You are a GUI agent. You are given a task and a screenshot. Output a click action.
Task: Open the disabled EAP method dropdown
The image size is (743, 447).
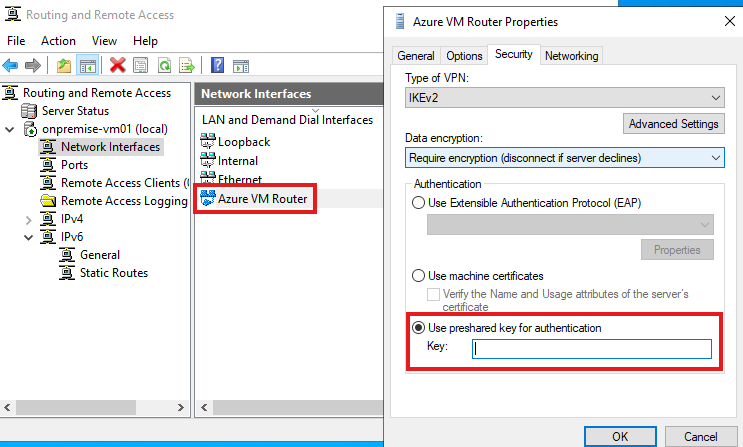(x=570, y=225)
